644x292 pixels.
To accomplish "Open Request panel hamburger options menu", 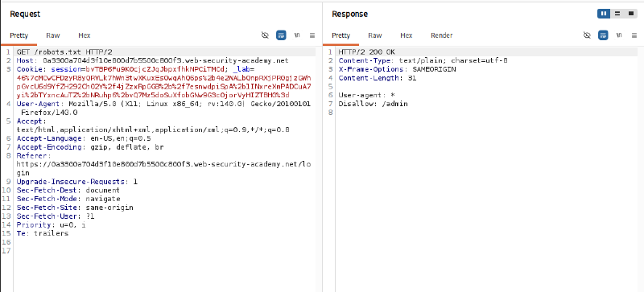I will pyautogui.click(x=312, y=35).
